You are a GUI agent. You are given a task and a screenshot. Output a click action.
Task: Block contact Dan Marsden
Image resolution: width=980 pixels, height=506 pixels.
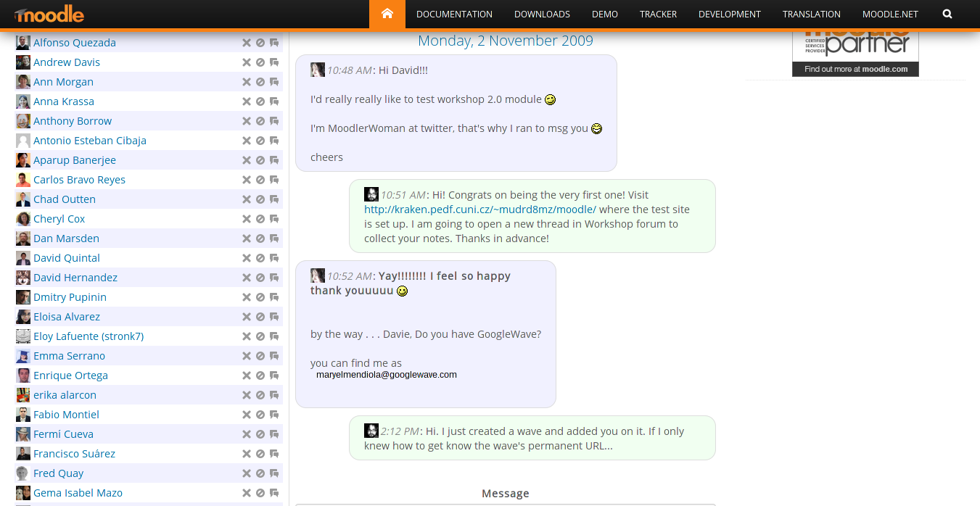tap(260, 239)
